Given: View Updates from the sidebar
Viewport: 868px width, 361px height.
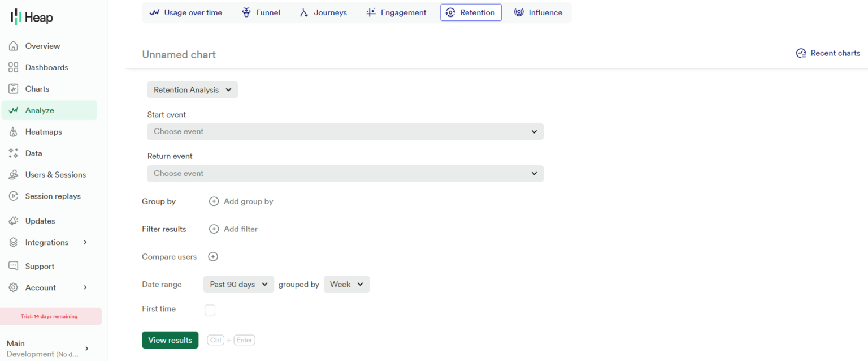Looking at the screenshot, I should pos(40,221).
